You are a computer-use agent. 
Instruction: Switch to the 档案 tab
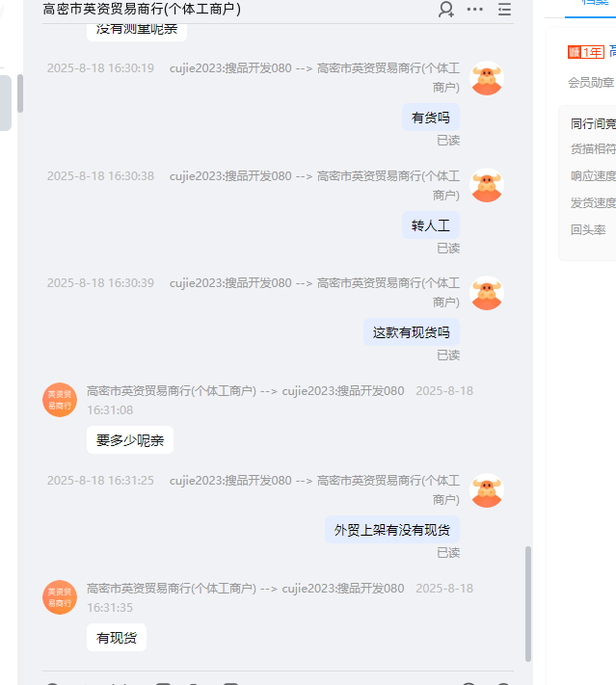pos(595,3)
